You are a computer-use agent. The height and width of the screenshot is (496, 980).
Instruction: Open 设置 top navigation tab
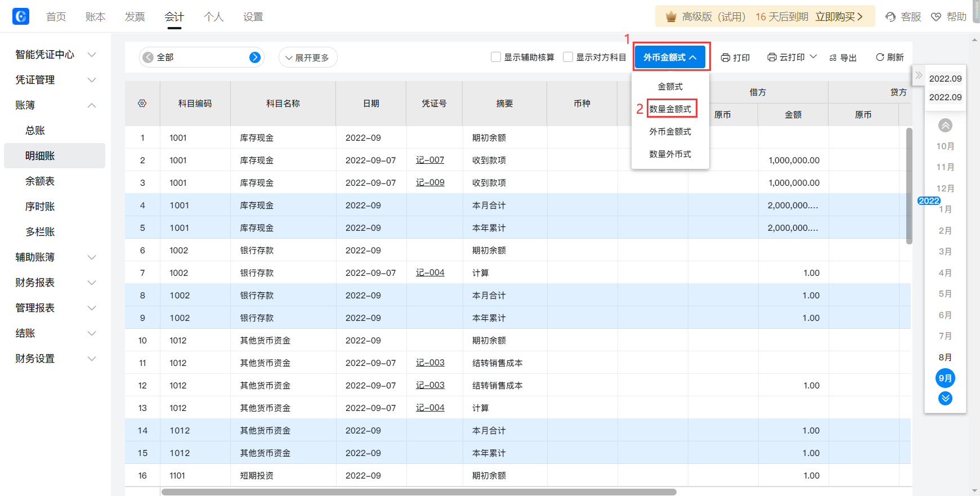[x=253, y=17]
